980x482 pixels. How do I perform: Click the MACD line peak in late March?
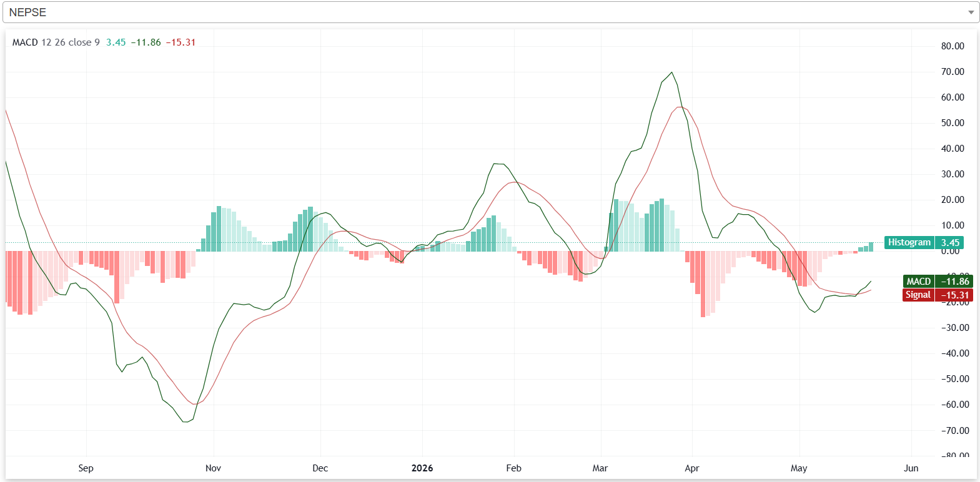pos(672,72)
